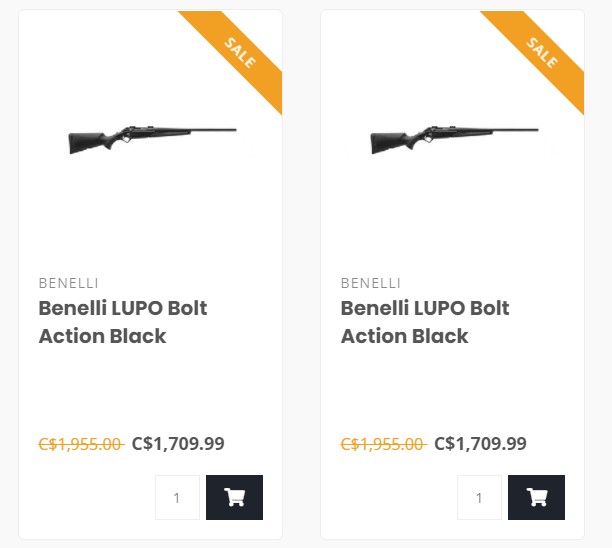Viewport: 612px width, 548px height.
Task: Add the right Benelli LUPO to cart
Action: coord(536,497)
